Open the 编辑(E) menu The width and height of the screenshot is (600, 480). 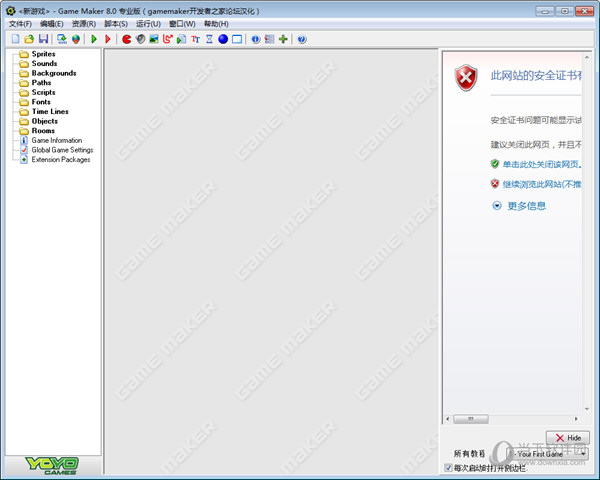coord(52,24)
